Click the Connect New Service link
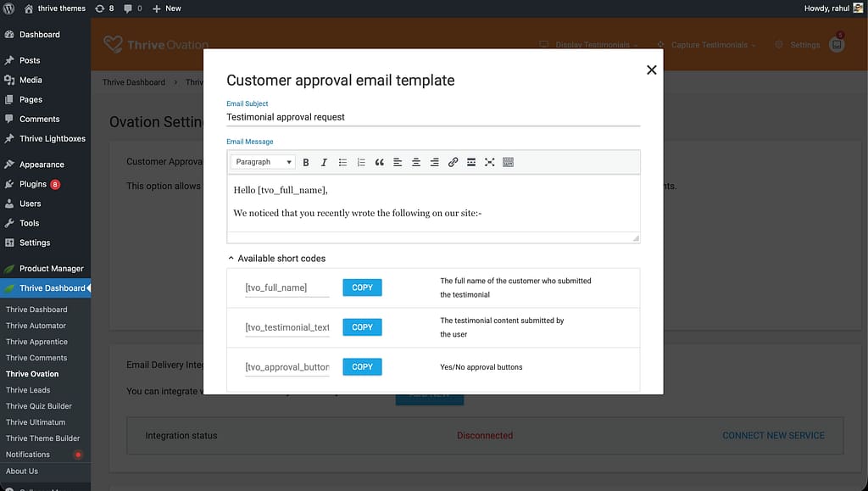The width and height of the screenshot is (868, 491). click(773, 435)
